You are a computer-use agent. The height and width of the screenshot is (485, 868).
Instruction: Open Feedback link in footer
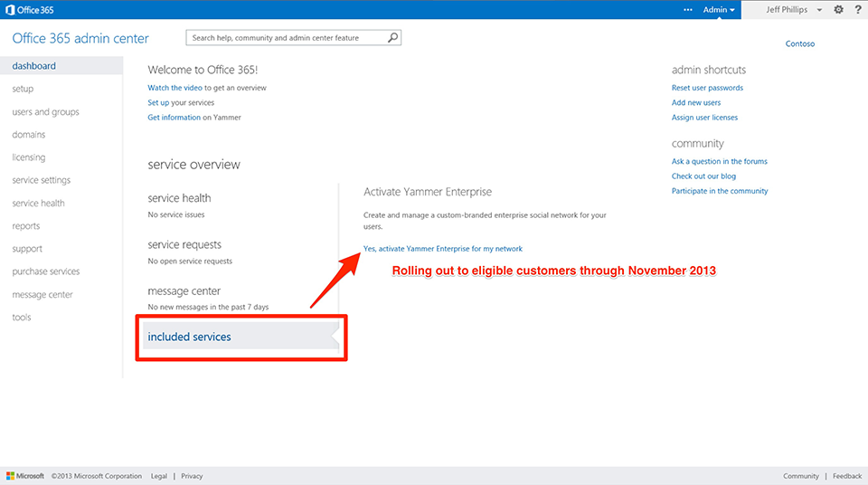tap(847, 476)
